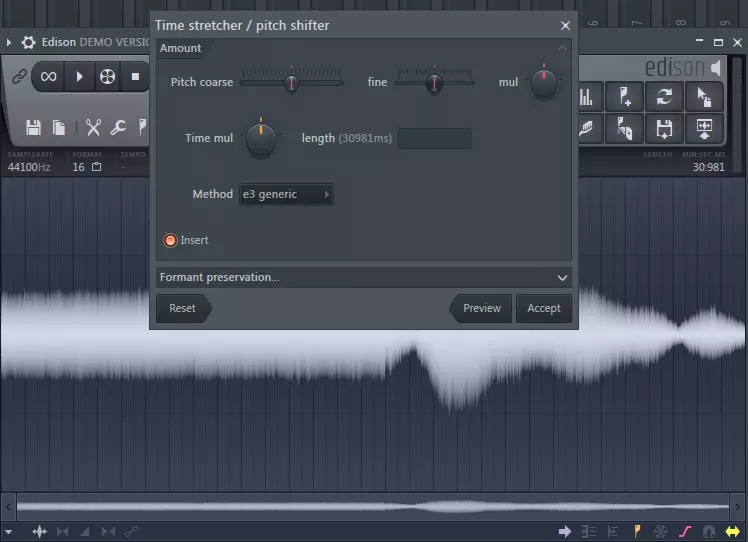The image size is (748, 542).
Task: Click the drag sample cursor icon
Action: coord(704,96)
